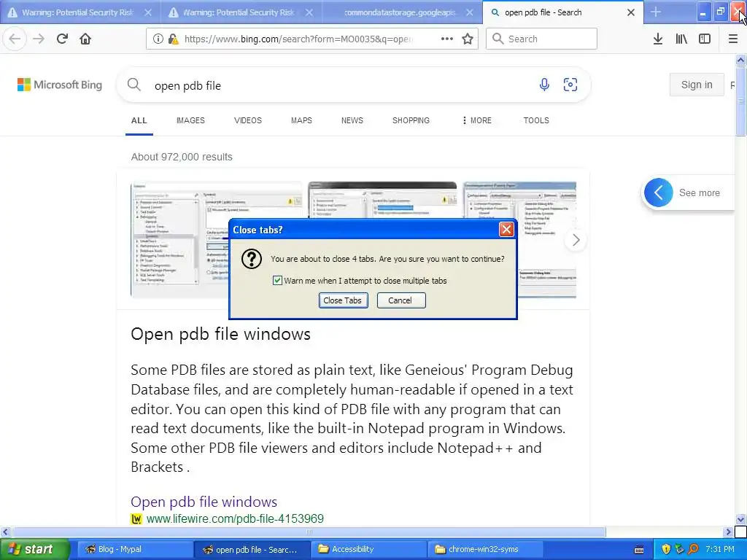Open chrome-win32-syms folder from taskbar
The image size is (747, 560).
point(485,549)
